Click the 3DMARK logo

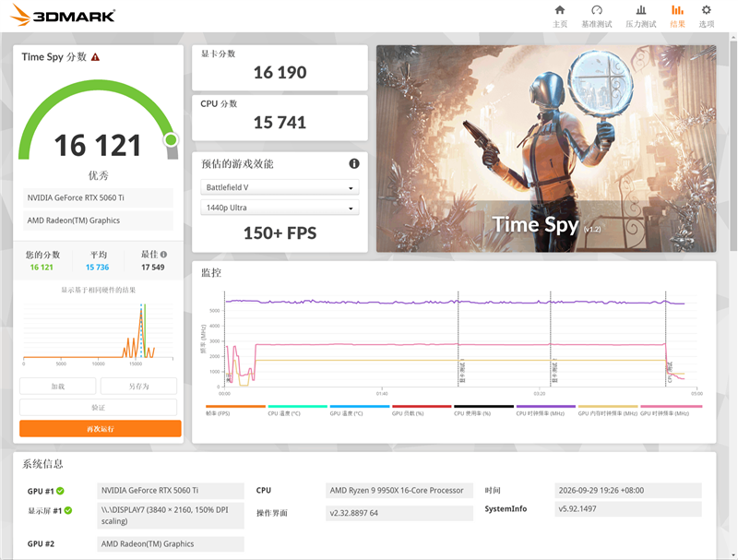(x=63, y=15)
